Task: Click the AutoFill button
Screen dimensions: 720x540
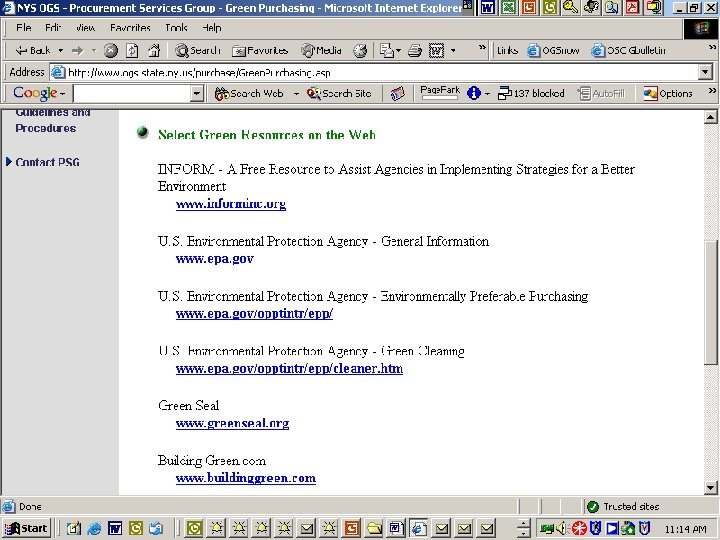Action: coord(602,94)
